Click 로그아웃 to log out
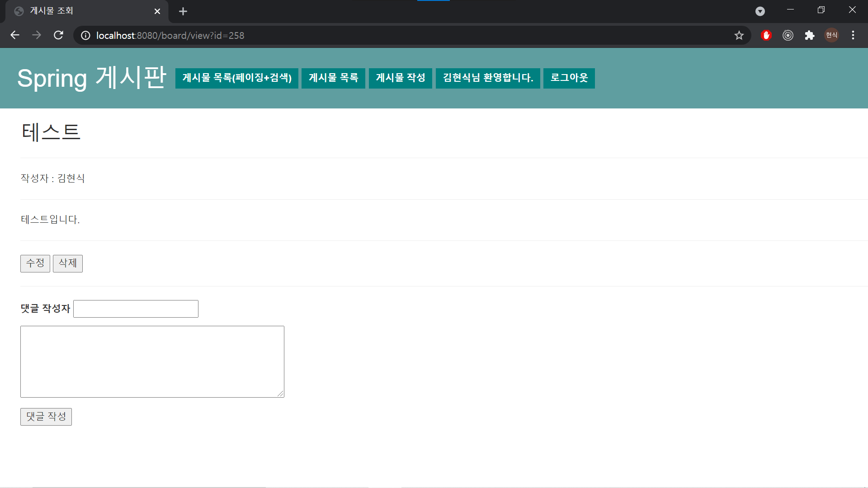The image size is (868, 488). click(x=569, y=78)
